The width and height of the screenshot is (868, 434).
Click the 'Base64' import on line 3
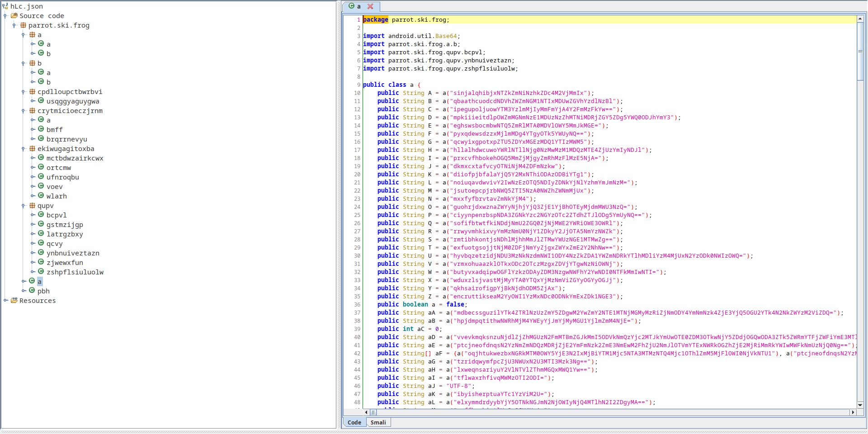pyautogui.click(x=446, y=36)
